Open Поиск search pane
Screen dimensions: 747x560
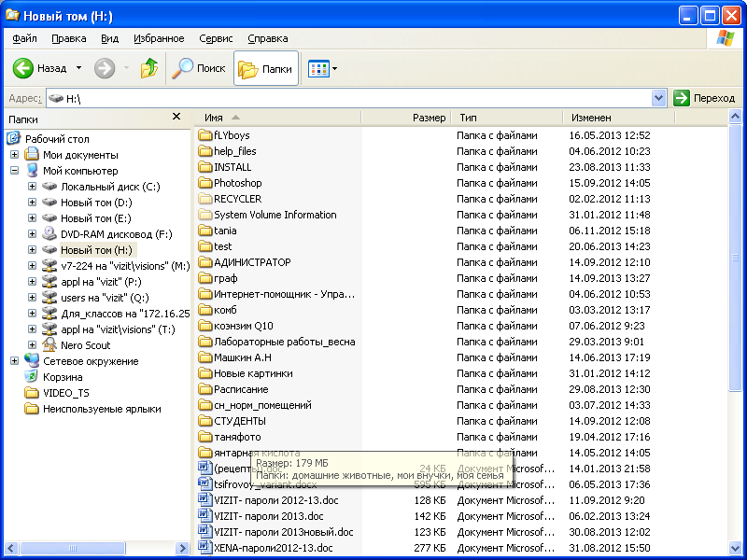(x=199, y=68)
